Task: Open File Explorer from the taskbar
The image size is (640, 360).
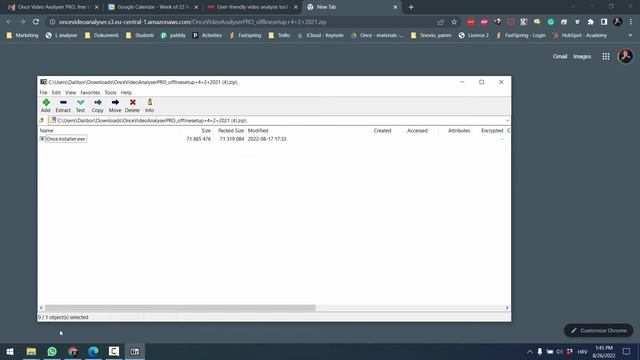Action: 31,351
